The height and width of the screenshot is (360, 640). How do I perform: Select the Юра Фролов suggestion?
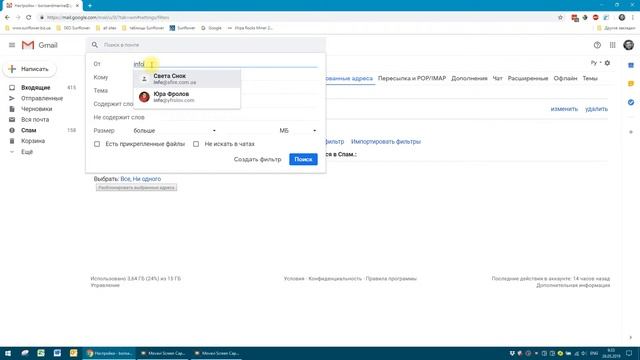[187, 97]
